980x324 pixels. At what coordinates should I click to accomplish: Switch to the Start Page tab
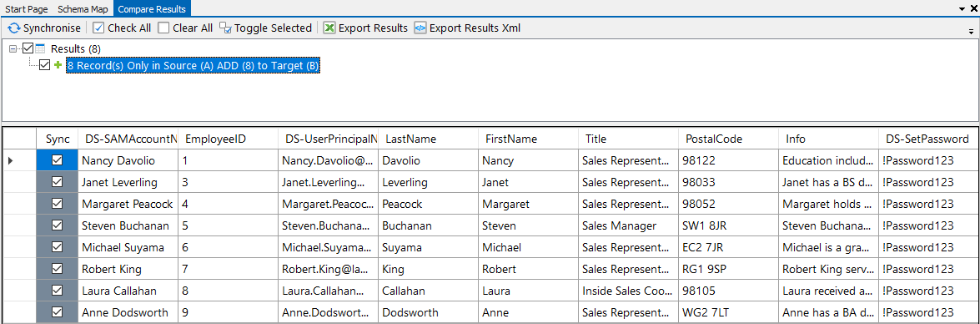coord(26,8)
